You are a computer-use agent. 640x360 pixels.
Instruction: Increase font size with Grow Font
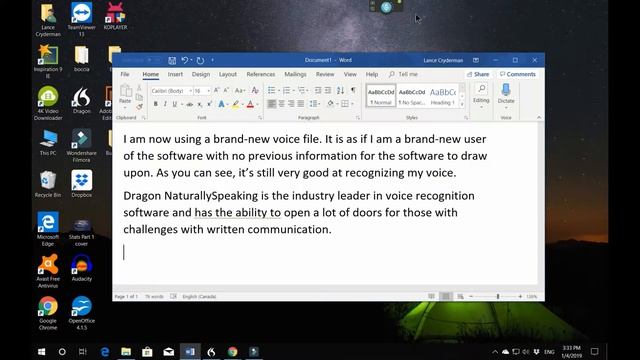pos(217,90)
